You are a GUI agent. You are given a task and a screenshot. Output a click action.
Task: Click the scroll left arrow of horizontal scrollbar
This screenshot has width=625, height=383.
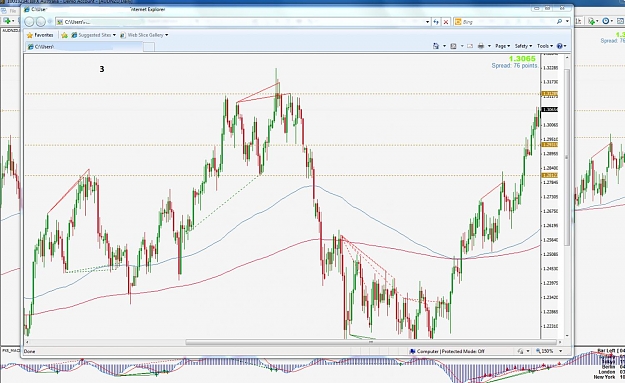click(27, 342)
